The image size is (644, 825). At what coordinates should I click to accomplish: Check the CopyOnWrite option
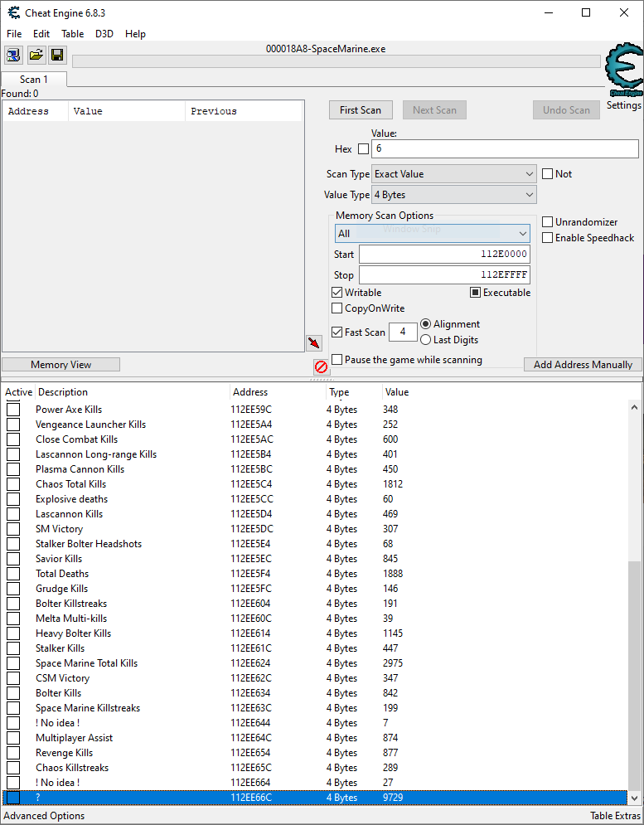tap(337, 308)
